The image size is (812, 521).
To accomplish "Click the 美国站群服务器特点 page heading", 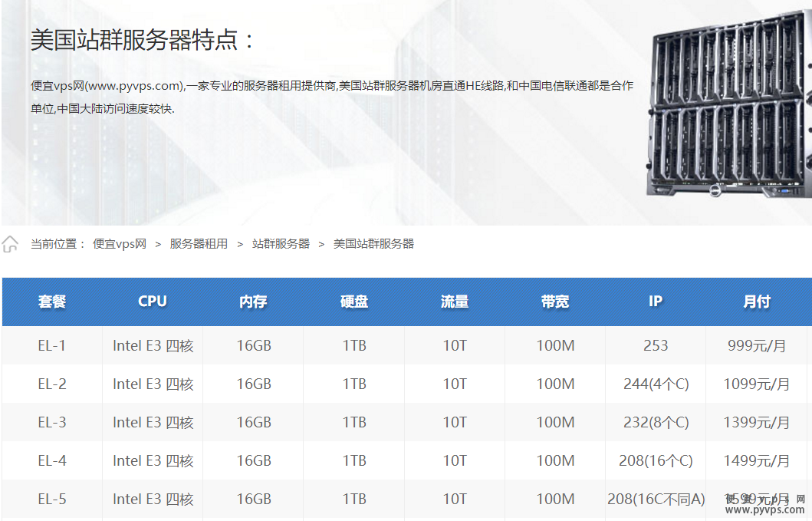I will point(143,40).
